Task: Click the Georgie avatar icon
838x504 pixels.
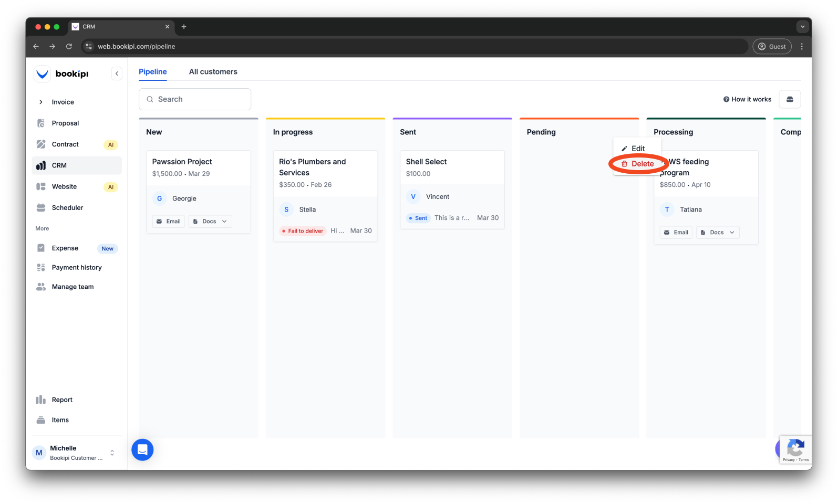Action: pyautogui.click(x=160, y=198)
